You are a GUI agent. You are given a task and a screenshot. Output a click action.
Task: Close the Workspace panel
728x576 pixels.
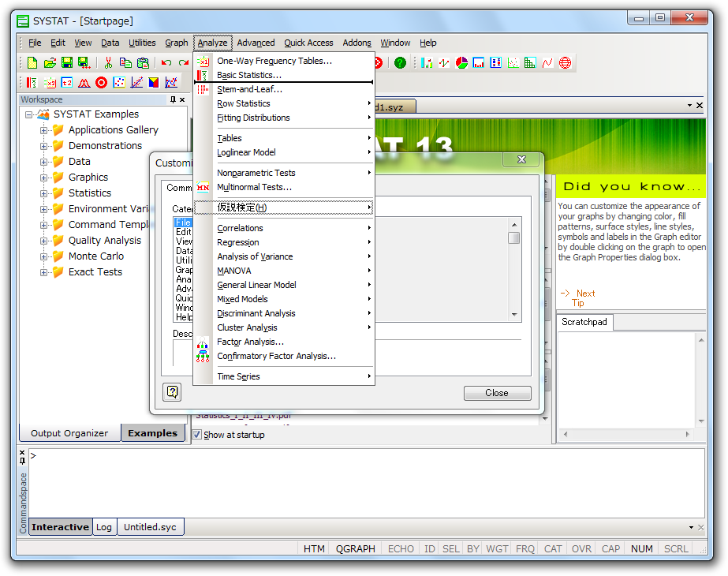(x=182, y=99)
